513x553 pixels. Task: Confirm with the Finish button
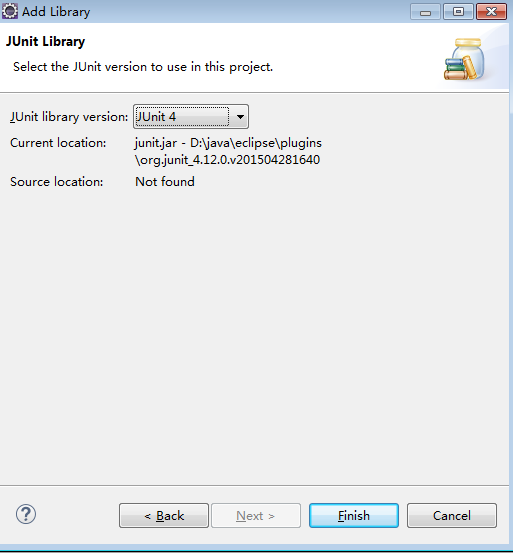(354, 516)
